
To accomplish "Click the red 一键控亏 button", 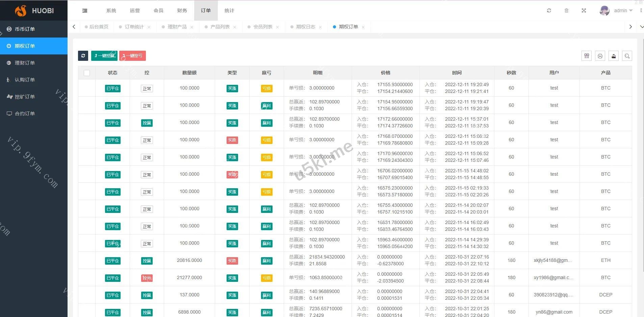I will pos(132,56).
